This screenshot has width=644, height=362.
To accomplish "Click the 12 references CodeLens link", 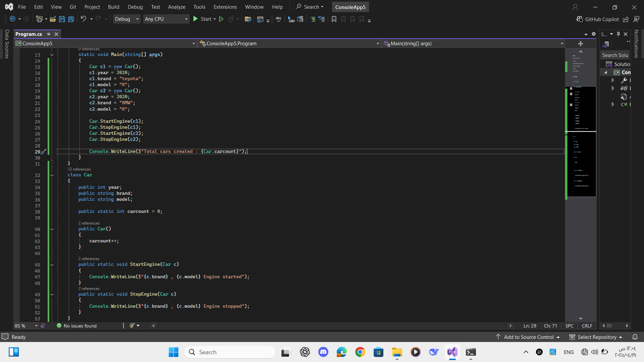I will pyautogui.click(x=79, y=169).
